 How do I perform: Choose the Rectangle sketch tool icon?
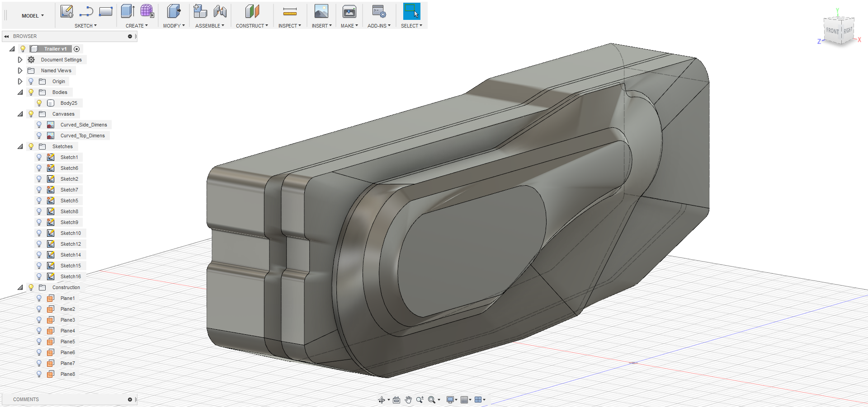point(106,11)
